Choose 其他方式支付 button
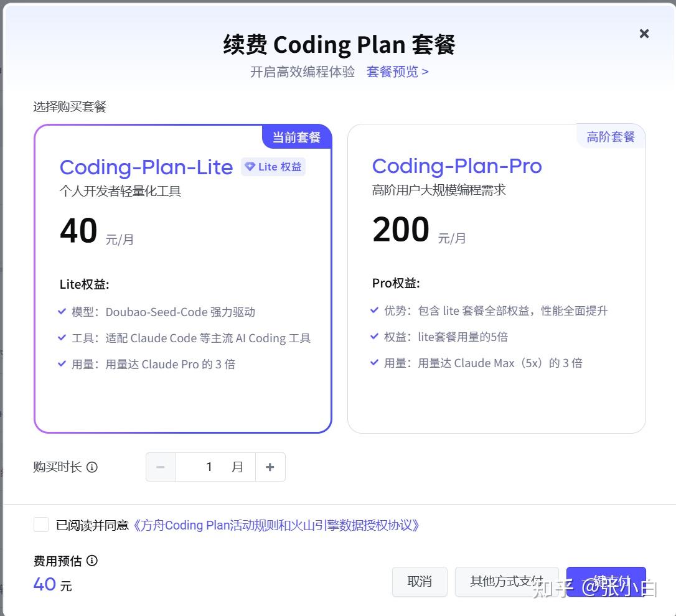Image resolution: width=676 pixels, height=616 pixels. (x=507, y=582)
